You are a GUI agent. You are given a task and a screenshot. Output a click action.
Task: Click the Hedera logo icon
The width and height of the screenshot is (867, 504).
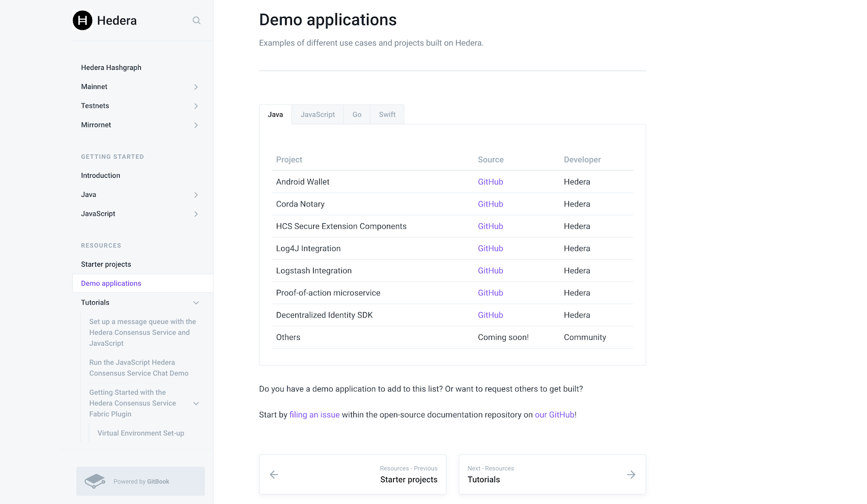[82, 21]
